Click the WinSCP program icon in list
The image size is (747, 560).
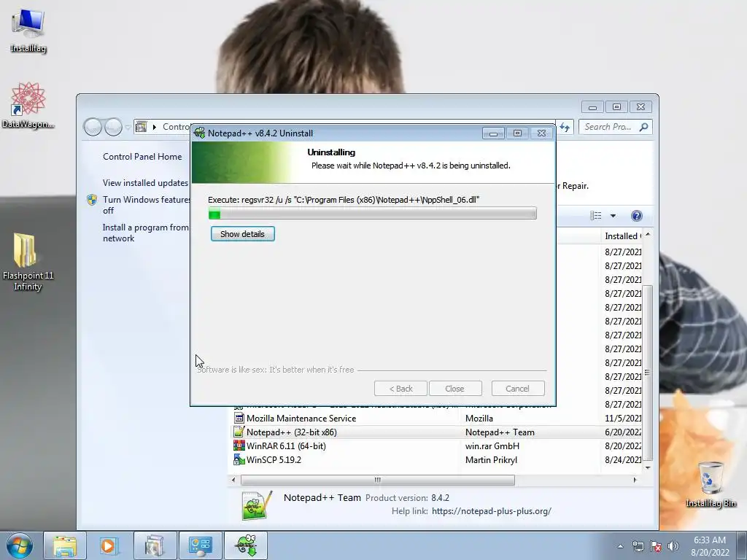pos(239,459)
